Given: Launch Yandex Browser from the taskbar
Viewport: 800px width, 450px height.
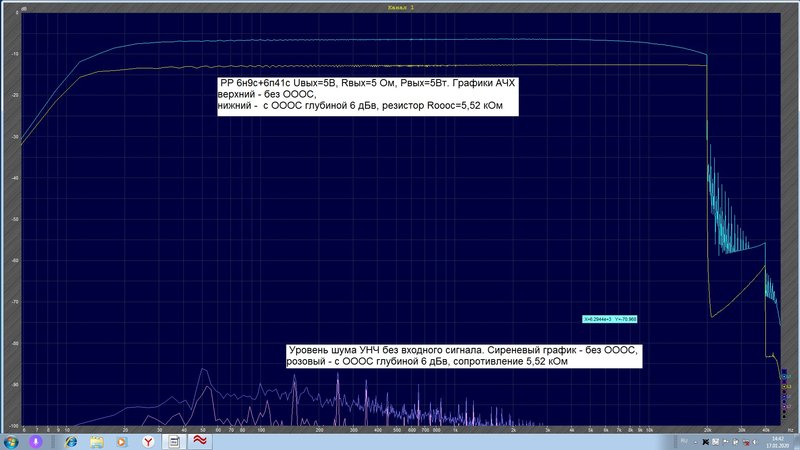Looking at the screenshot, I should click(x=148, y=442).
